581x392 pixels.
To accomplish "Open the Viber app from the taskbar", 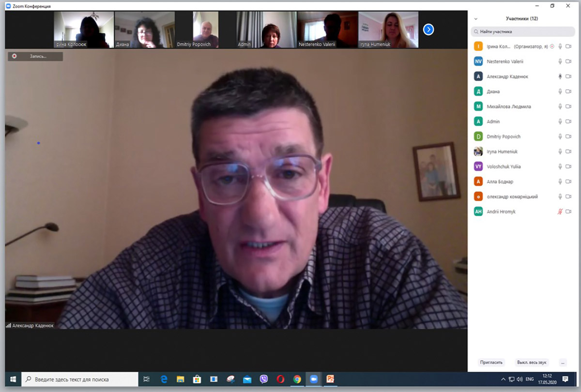I will tap(264, 379).
